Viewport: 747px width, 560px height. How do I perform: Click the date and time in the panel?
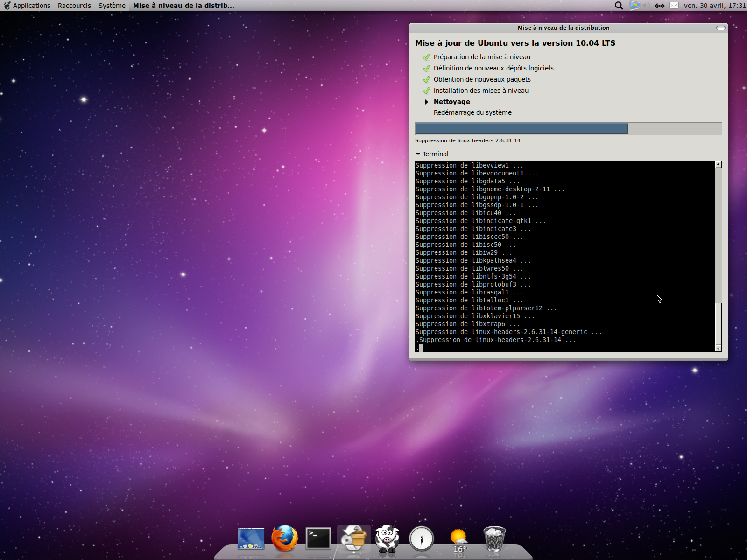714,6
